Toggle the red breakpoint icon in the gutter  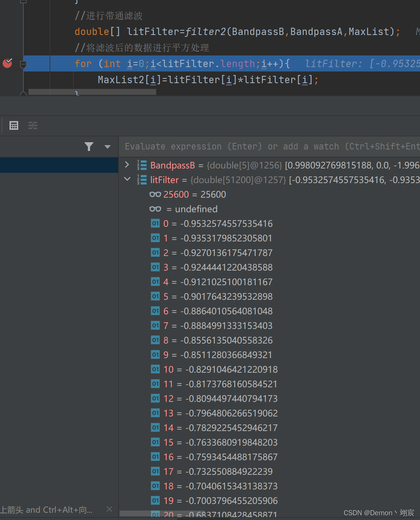pyautogui.click(x=7, y=63)
